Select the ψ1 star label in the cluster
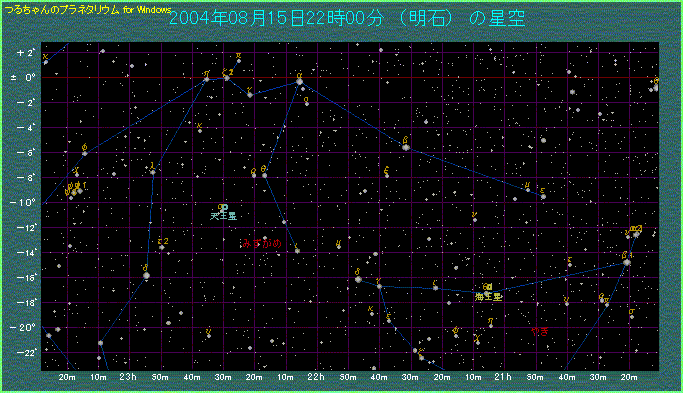Viewport: 683px width, 393px height. coord(81,185)
